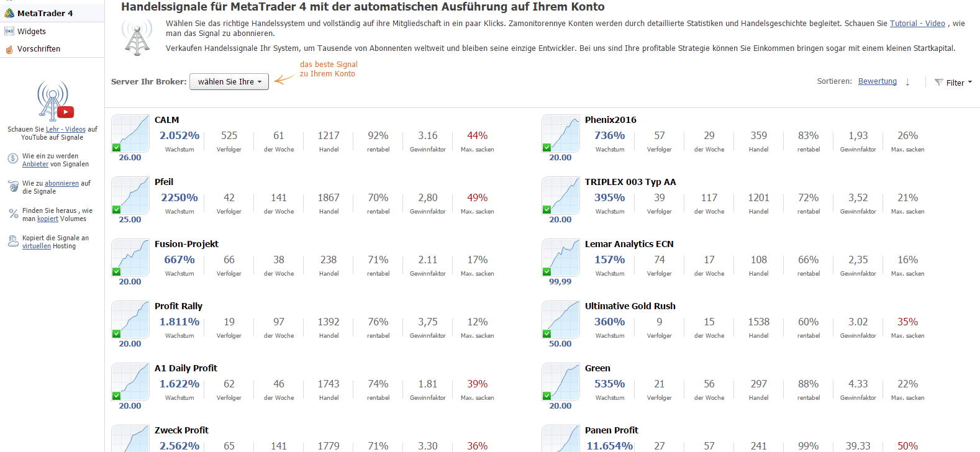Open the broker server dropdown
The width and height of the screenshot is (980, 452).
click(229, 81)
